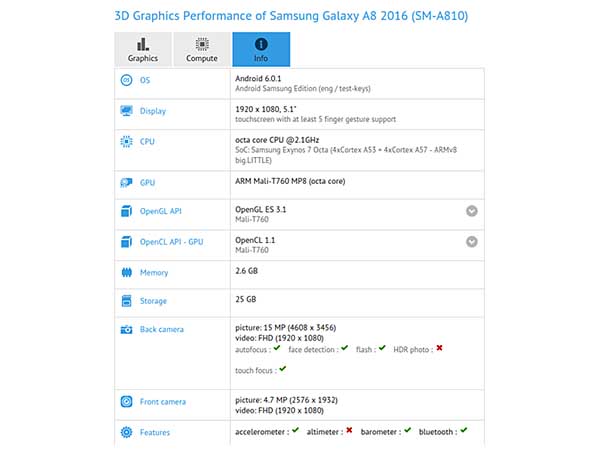The height and width of the screenshot is (450, 600).
Task: Click the Front camera icon
Action: (x=126, y=401)
